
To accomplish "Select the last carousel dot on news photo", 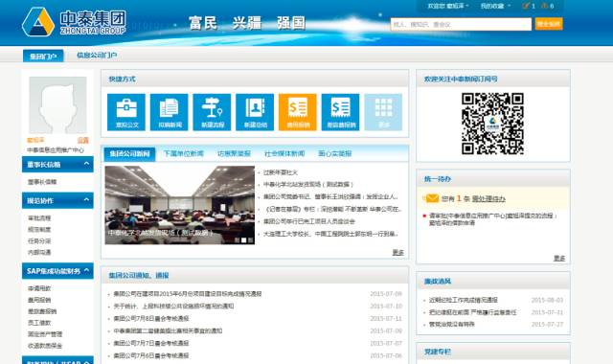I will 251,240.
